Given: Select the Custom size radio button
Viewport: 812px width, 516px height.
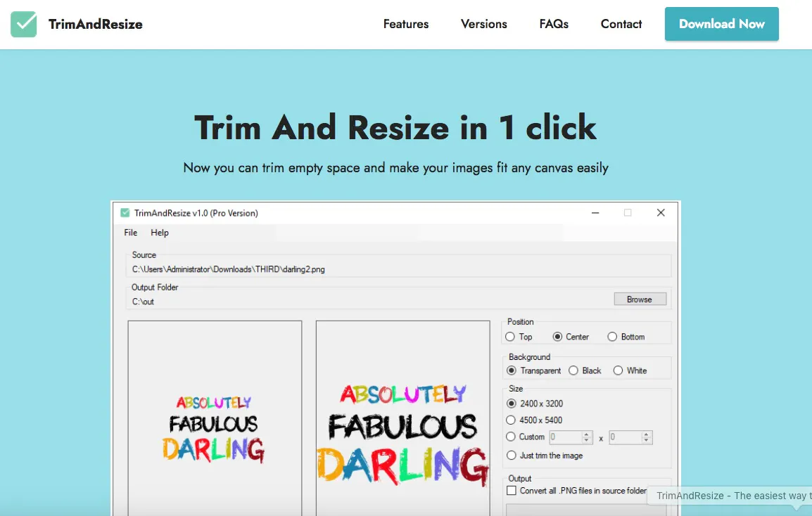Looking at the screenshot, I should (511, 437).
